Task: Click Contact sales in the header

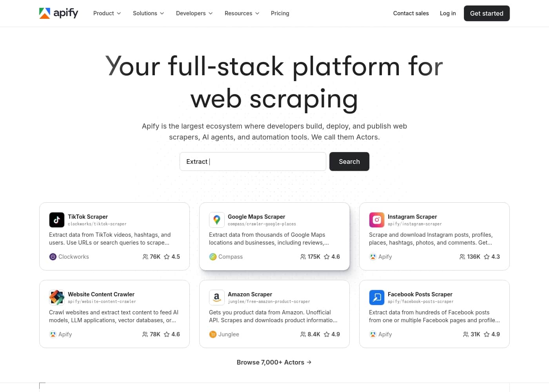Action: (411, 13)
